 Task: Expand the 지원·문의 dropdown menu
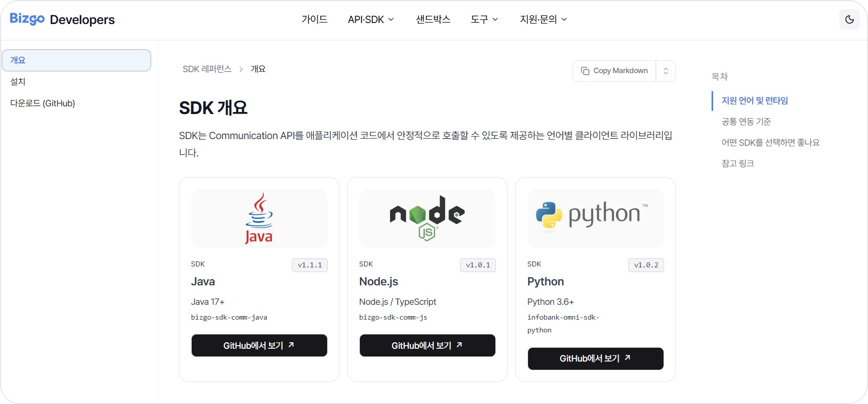[543, 19]
